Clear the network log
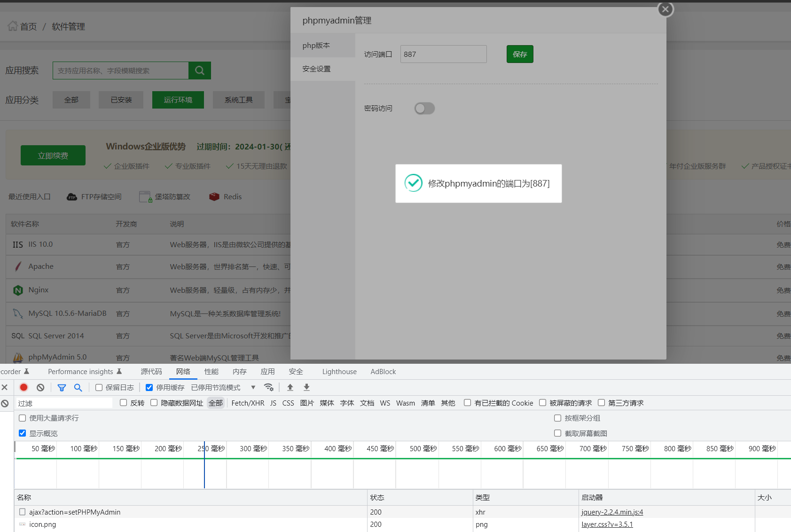 (x=40, y=387)
